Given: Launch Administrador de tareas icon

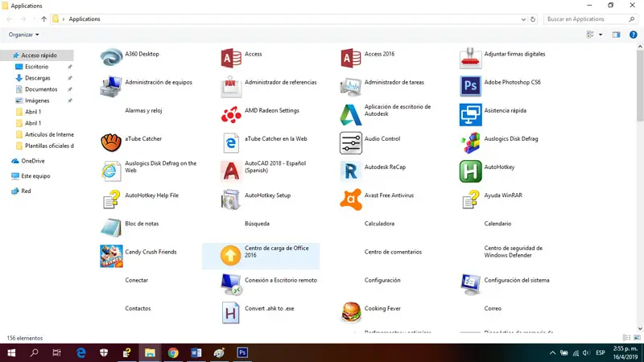Looking at the screenshot, I should click(x=350, y=86).
